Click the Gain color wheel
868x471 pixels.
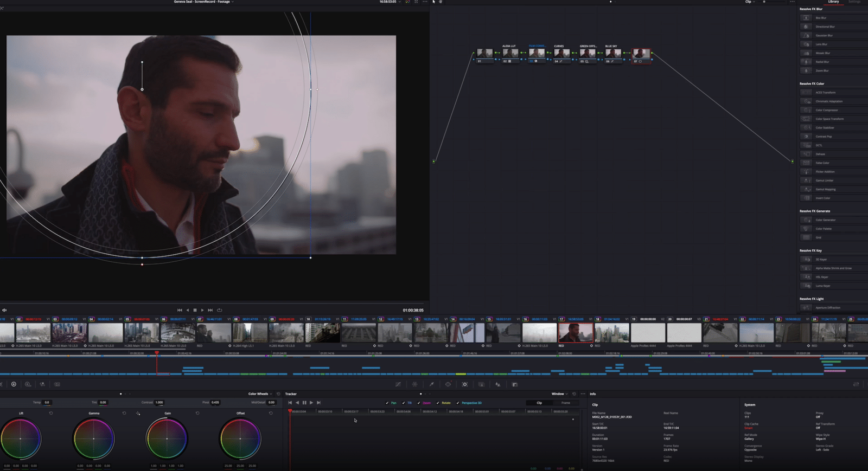click(x=167, y=438)
